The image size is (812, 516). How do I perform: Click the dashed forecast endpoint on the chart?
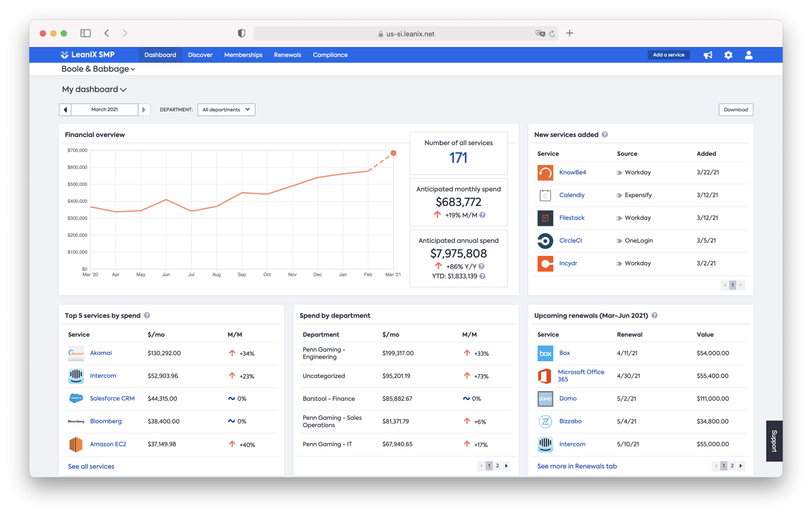(x=393, y=153)
